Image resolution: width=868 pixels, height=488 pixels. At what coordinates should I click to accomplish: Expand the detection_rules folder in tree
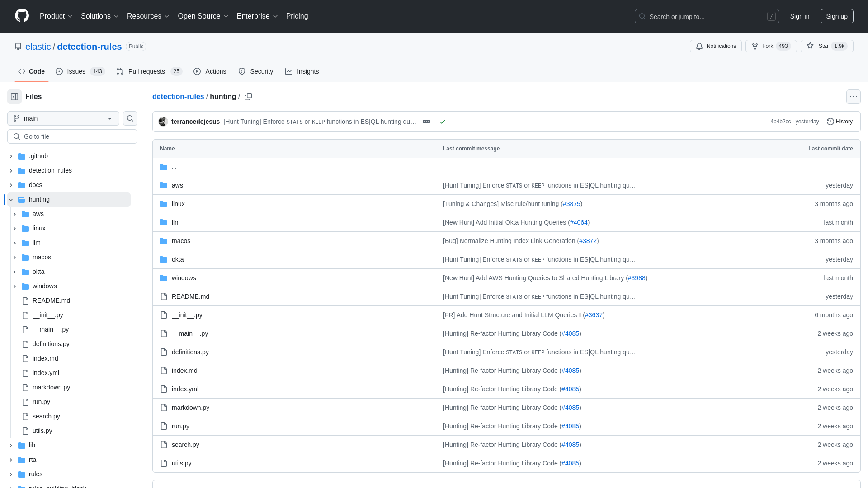tap(11, 170)
